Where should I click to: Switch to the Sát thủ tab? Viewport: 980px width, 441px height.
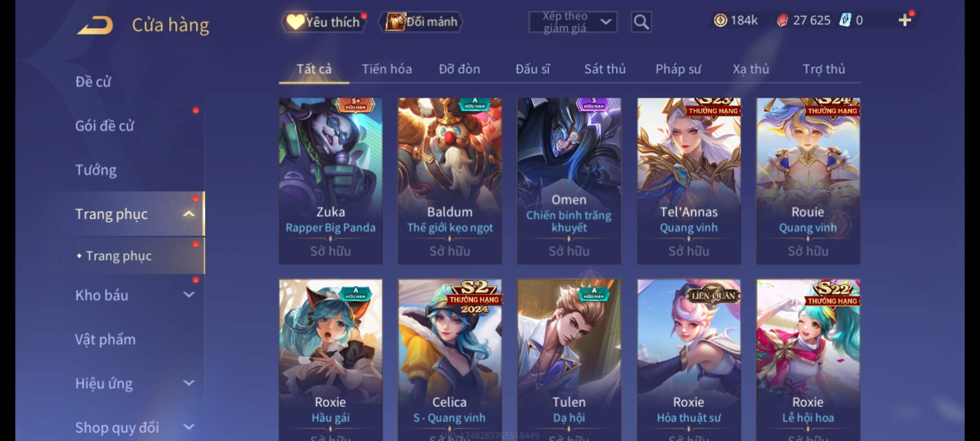[x=605, y=69]
